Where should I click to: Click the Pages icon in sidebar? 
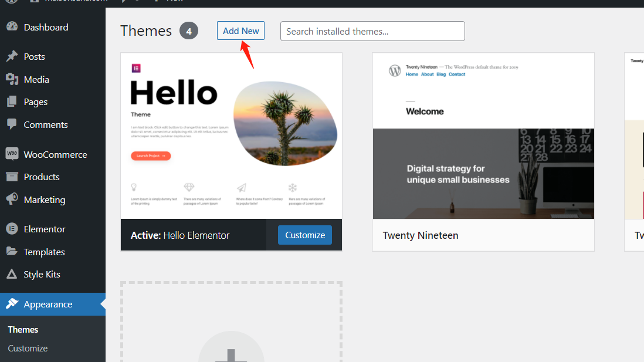click(x=12, y=102)
